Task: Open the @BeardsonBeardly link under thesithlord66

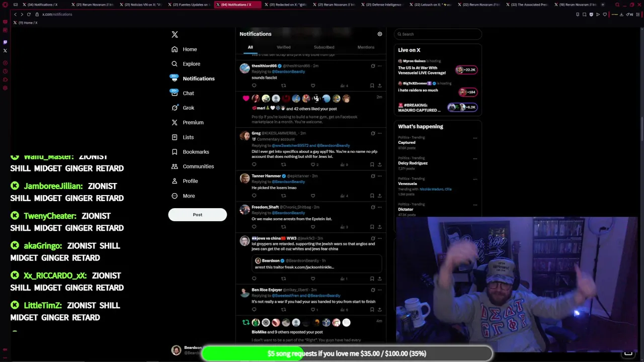Action: click(288, 71)
